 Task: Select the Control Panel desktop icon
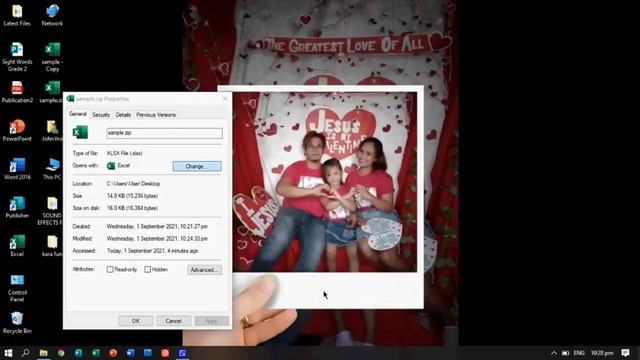[x=17, y=288]
